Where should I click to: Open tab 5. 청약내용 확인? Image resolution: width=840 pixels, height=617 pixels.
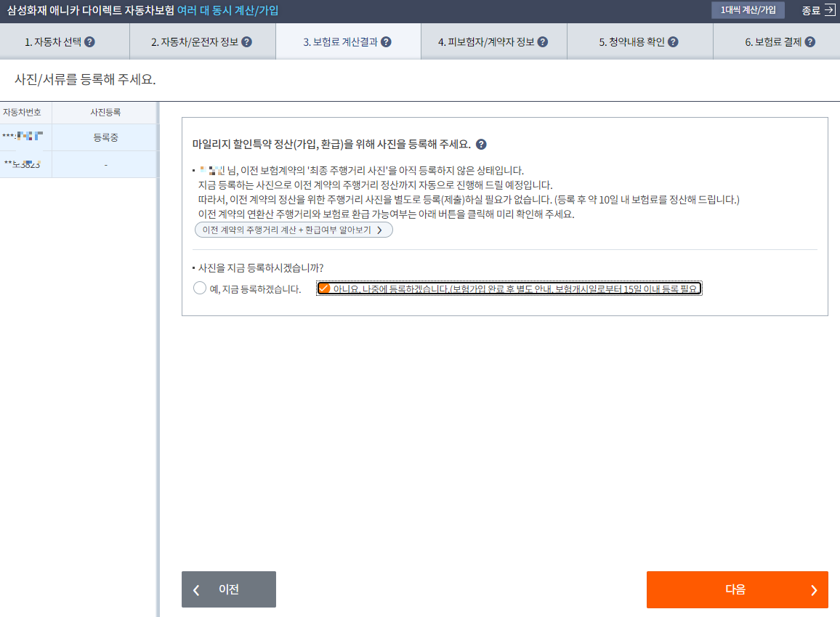(x=639, y=41)
